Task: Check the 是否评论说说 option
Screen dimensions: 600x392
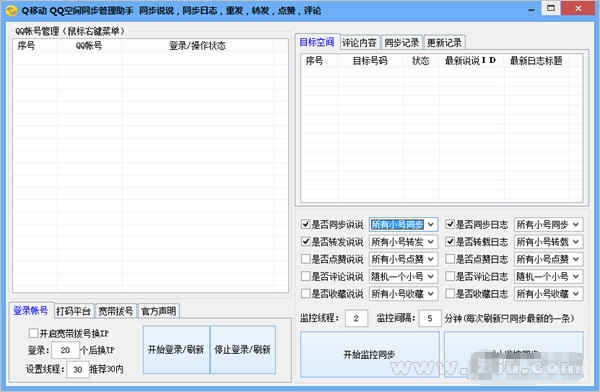Action: 305,276
